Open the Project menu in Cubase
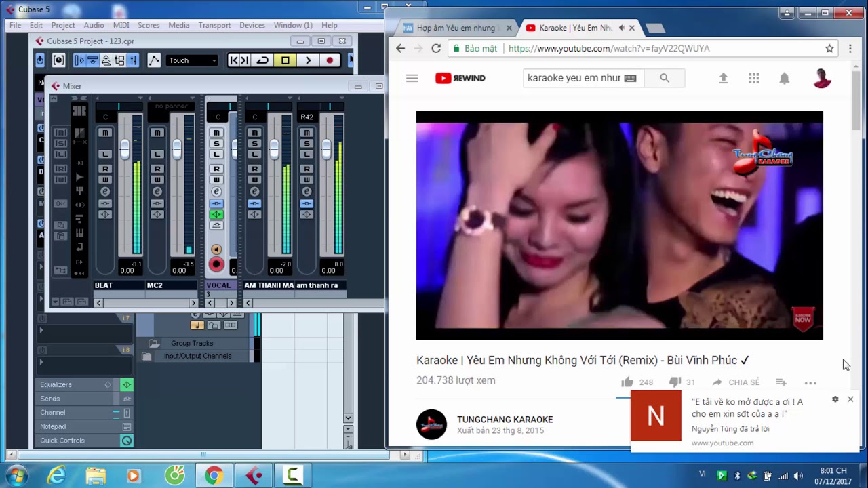Screen dimensions: 868x488 [63, 25]
